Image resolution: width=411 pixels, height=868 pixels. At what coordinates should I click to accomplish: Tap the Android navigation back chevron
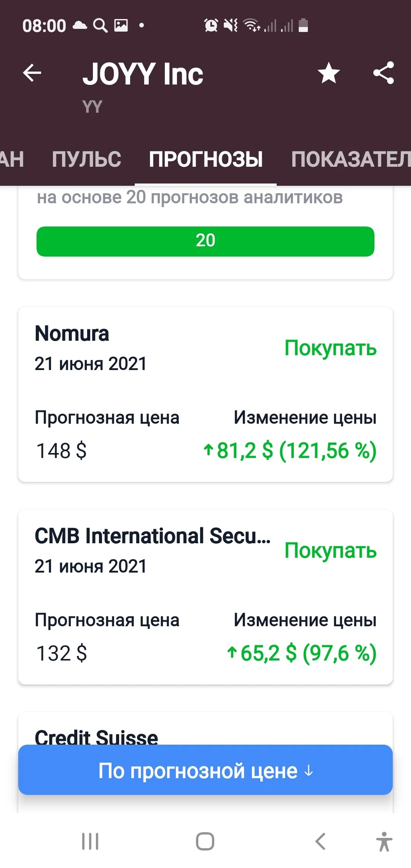[320, 841]
